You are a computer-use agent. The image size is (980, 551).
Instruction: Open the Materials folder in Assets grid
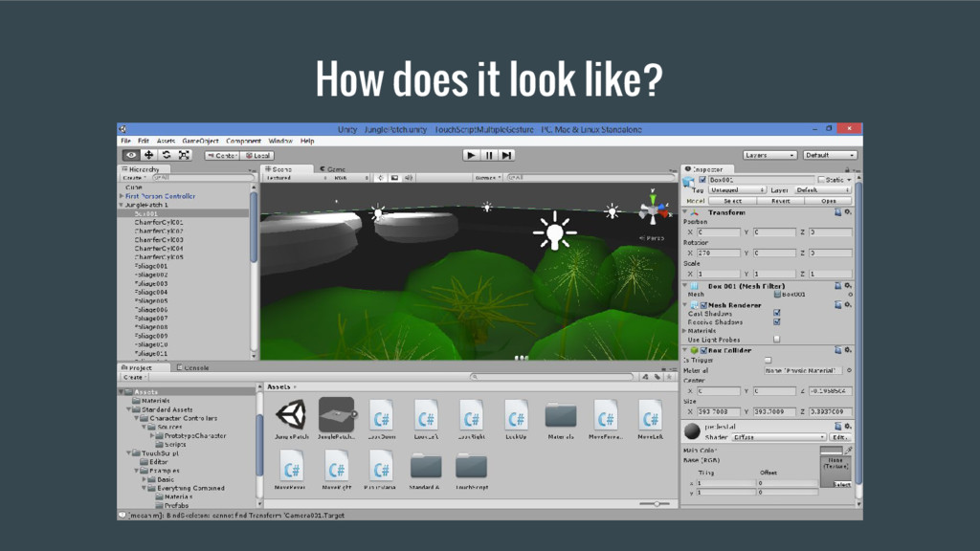561,415
